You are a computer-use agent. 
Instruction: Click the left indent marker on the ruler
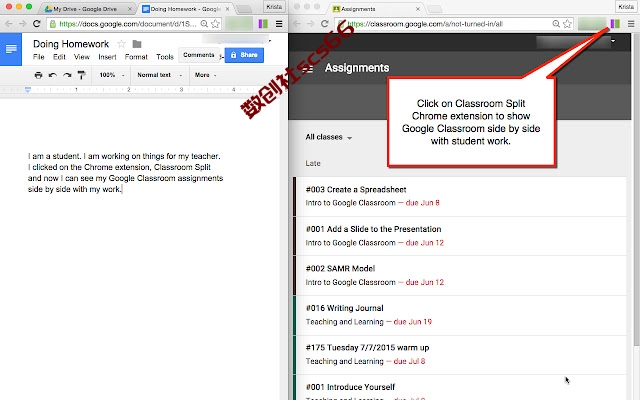28,90
